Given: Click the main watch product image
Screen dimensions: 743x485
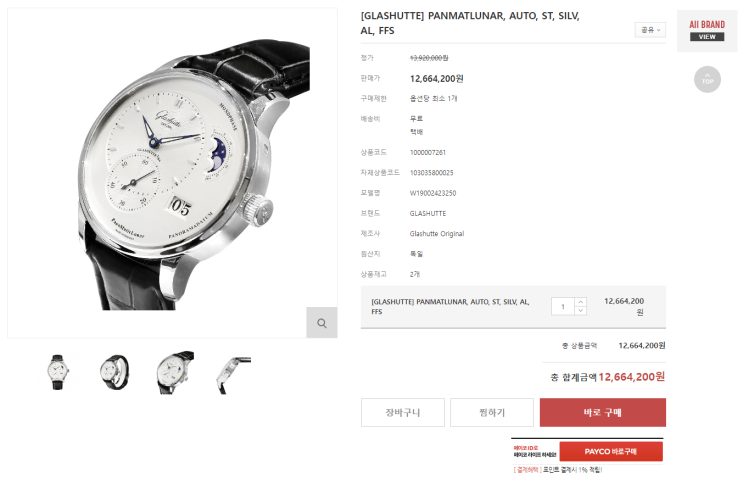Looking at the screenshot, I should point(172,173).
